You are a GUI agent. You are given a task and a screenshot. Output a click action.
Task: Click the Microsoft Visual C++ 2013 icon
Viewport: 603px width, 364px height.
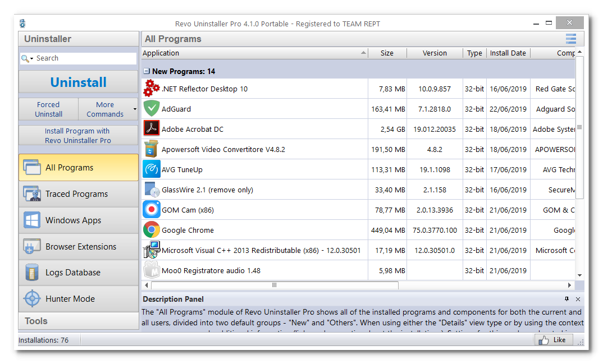point(151,250)
